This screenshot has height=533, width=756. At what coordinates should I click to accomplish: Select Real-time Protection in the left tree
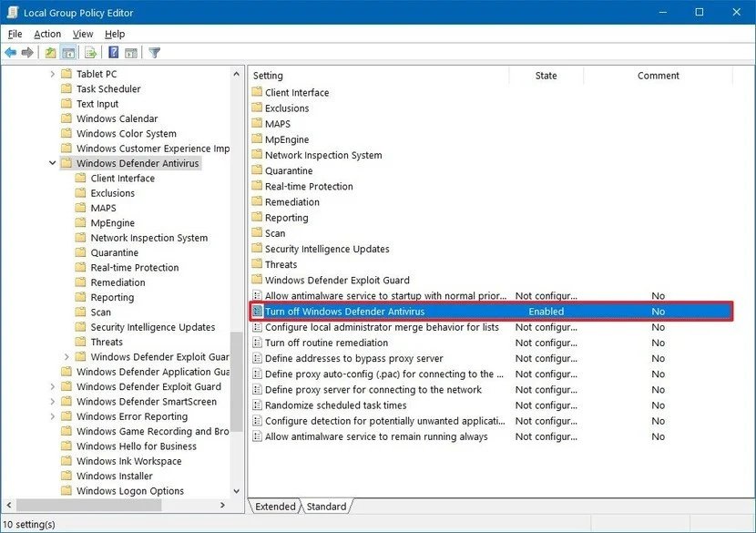click(x=135, y=268)
